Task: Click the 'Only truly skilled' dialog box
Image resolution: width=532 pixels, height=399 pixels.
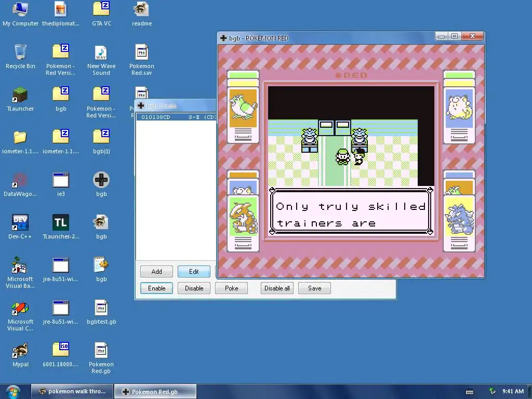Action: click(351, 211)
